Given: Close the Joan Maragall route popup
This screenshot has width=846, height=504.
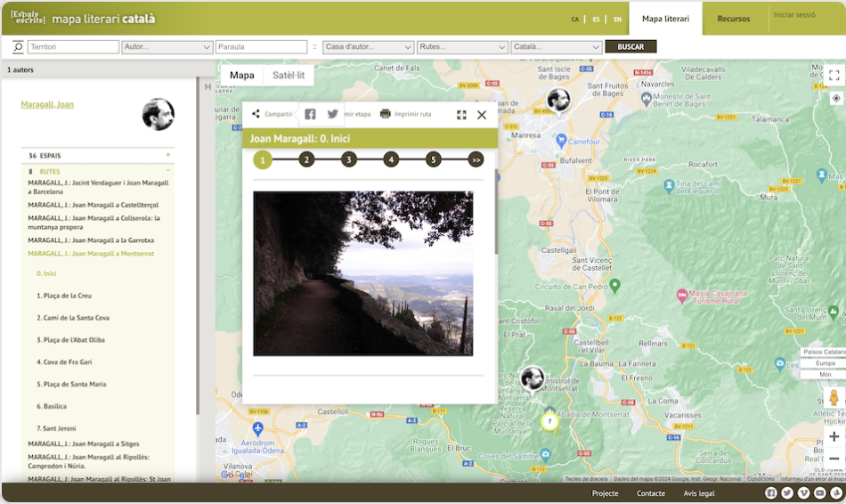Looking at the screenshot, I should tap(482, 115).
